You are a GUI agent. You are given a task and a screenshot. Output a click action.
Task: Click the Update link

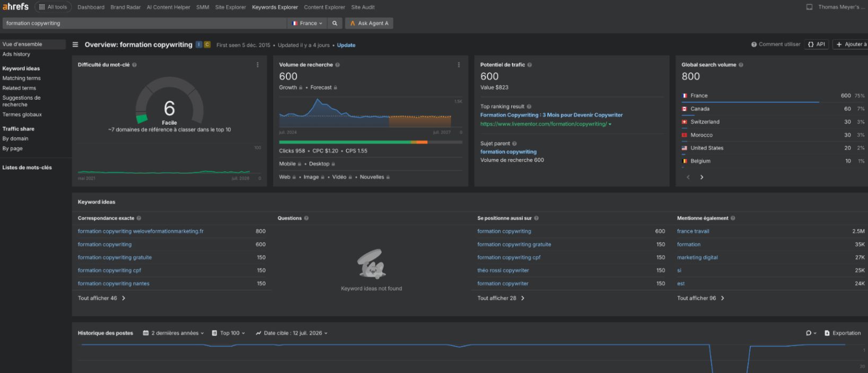pos(346,45)
